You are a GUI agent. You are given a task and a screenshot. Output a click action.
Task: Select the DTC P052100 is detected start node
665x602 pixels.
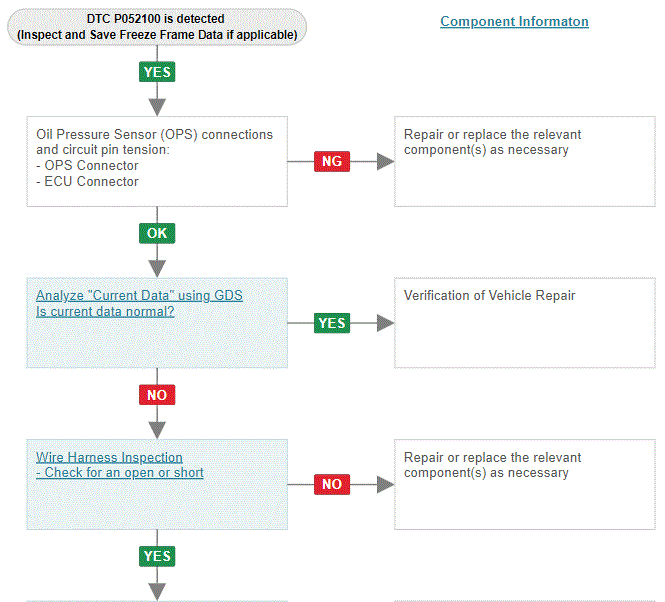[x=157, y=27]
